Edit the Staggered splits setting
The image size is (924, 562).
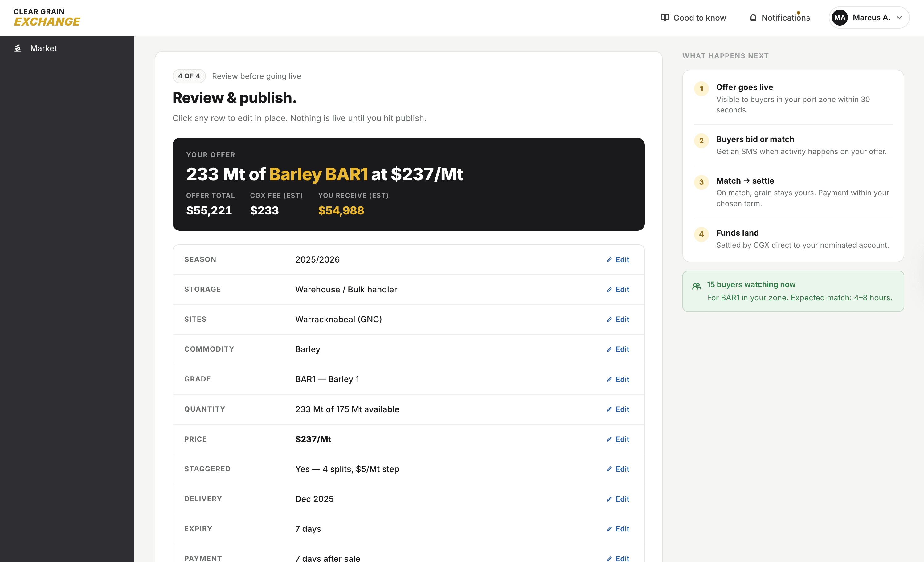[618, 469]
